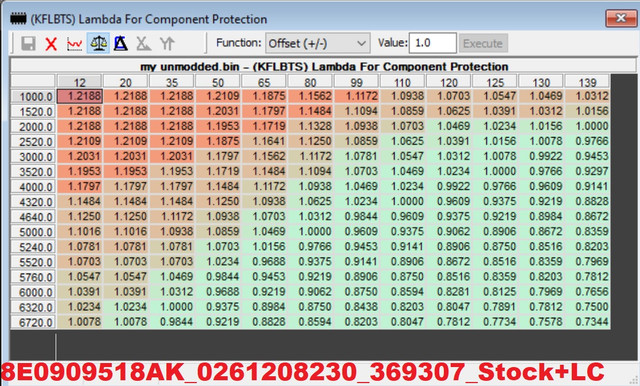Select row header 5000.0

pos(33,232)
